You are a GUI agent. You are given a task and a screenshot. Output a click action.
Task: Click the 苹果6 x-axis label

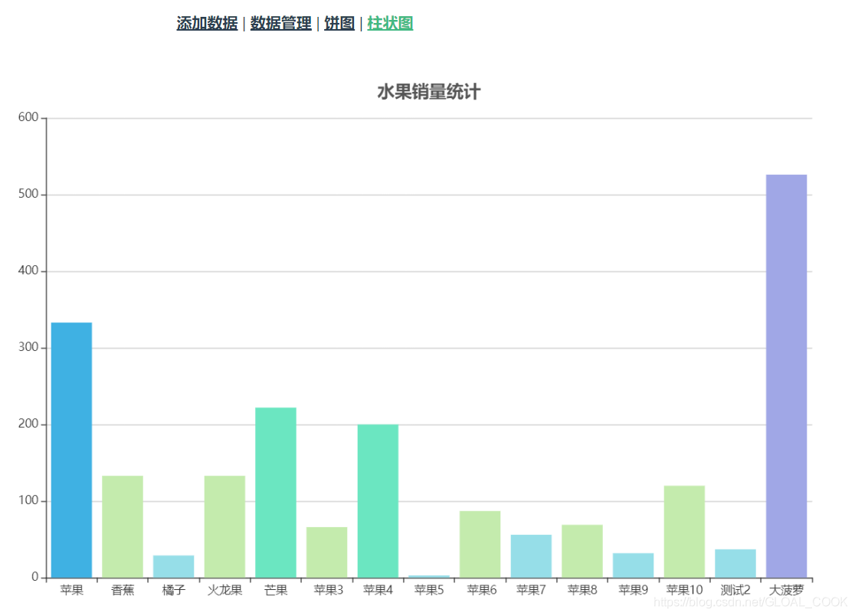tap(481, 590)
